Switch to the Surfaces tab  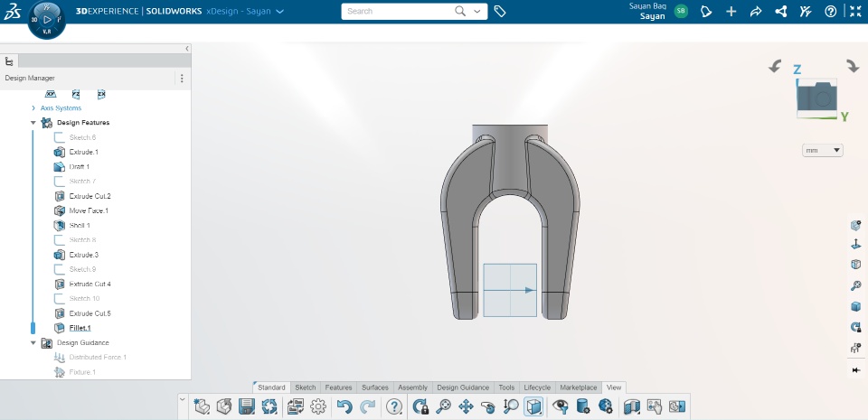point(374,387)
